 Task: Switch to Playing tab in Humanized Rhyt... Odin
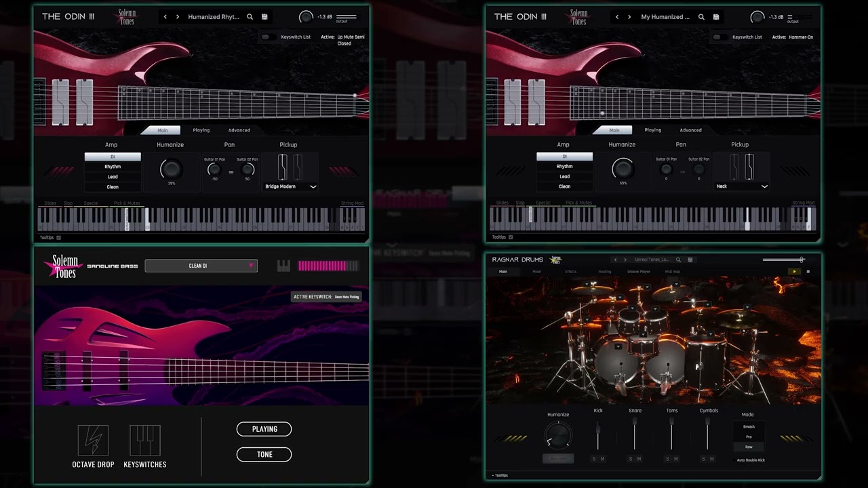tap(201, 130)
